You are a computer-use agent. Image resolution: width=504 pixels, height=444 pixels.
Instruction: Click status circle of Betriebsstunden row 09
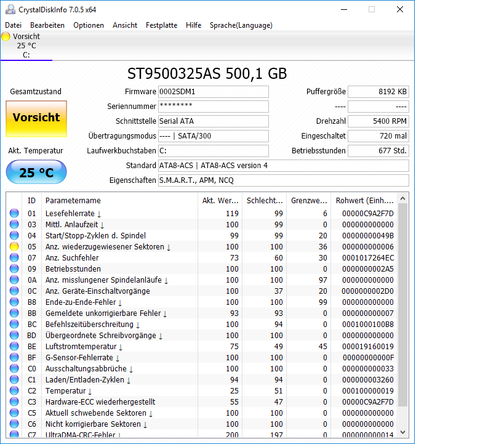14,268
